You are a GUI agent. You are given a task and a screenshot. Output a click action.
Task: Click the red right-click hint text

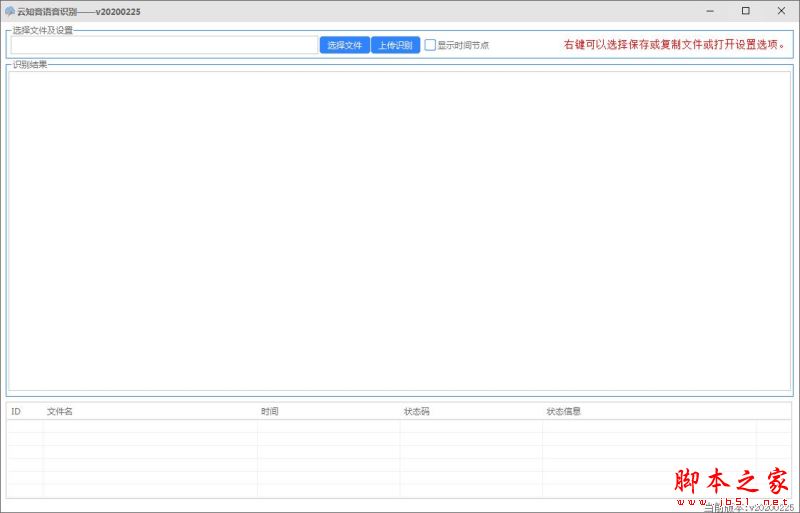[x=674, y=45]
